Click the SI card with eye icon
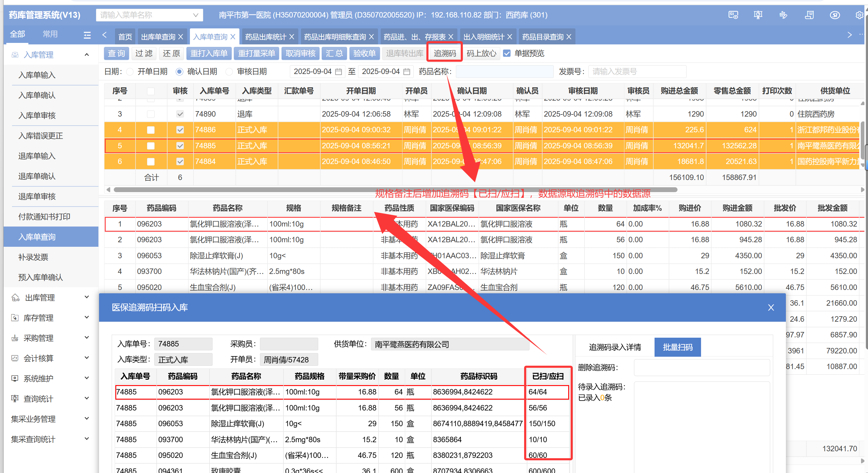This screenshot has width=868, height=473. point(733,15)
